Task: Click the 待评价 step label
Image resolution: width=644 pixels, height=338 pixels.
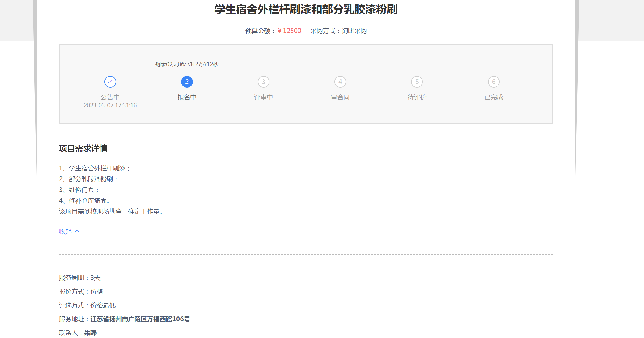Action: point(417,97)
